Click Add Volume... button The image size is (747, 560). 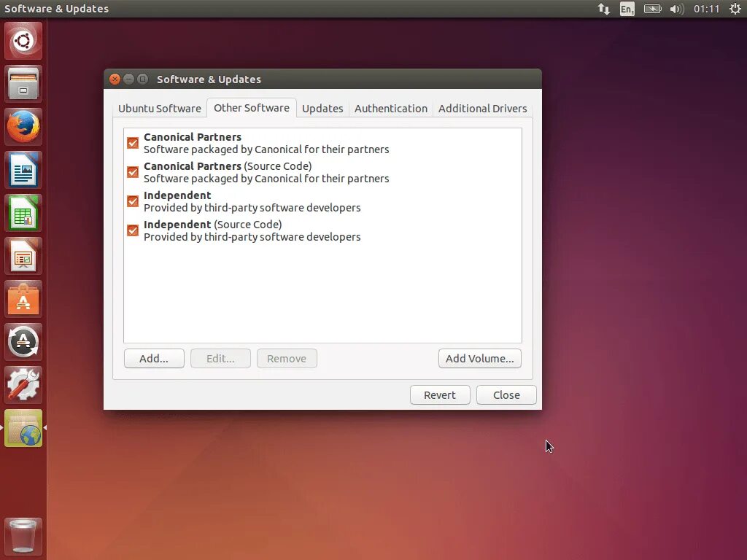point(480,359)
